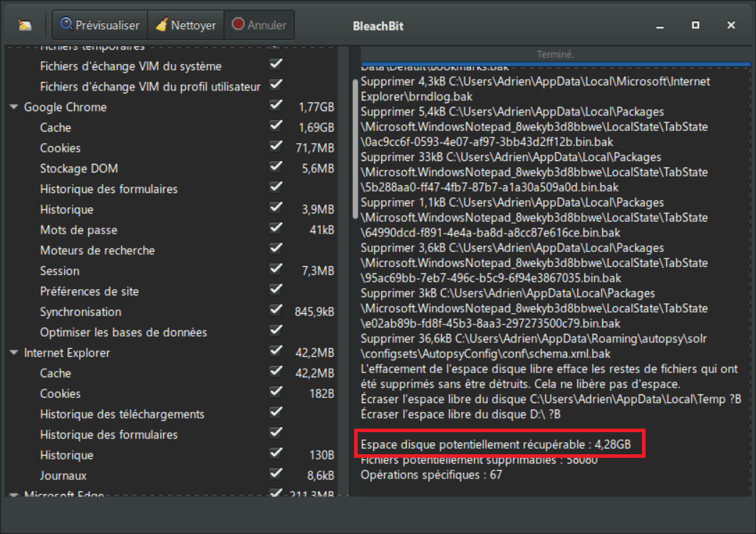This screenshot has height=534, width=756.
Task: Select Préférences de site entry
Action: [x=89, y=292]
